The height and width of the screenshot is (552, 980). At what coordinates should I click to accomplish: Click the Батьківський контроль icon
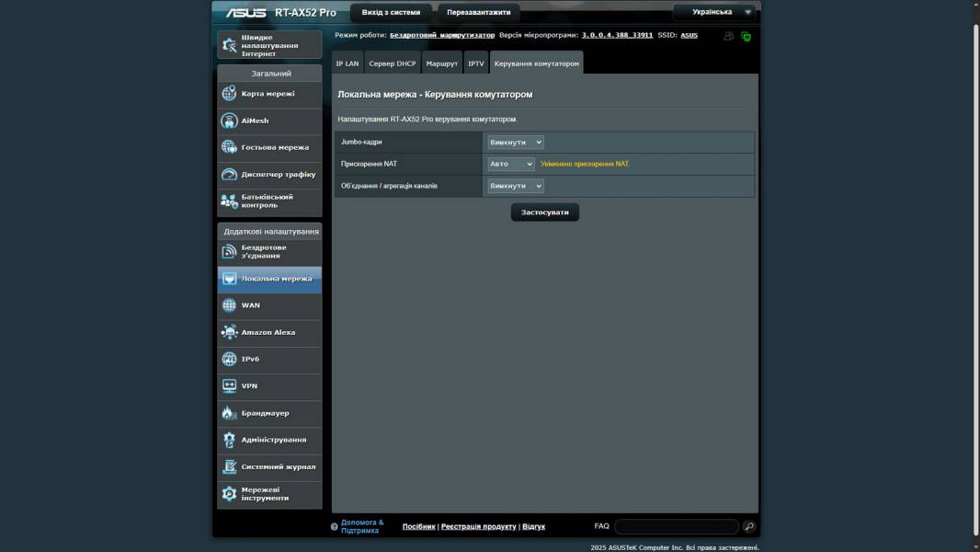coord(230,201)
